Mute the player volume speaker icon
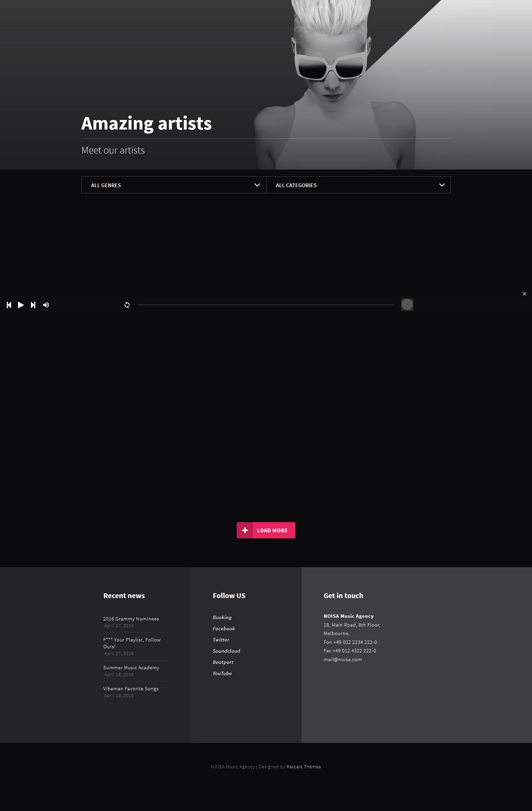This screenshot has width=532, height=811. (x=46, y=305)
